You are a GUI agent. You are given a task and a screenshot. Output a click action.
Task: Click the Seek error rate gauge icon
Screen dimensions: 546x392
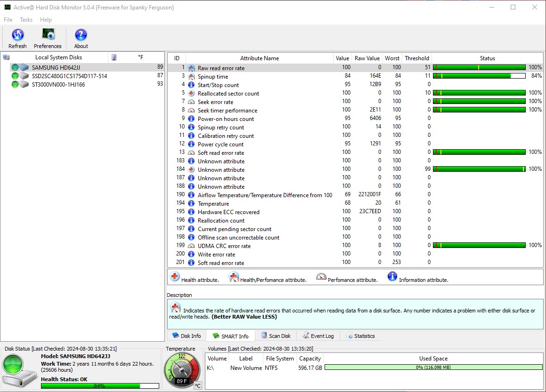[x=191, y=102]
